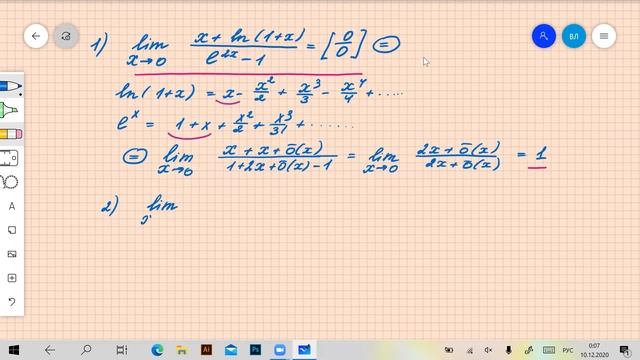640x360 pixels.
Task: Select the eraser tool
Action: [x=11, y=134]
